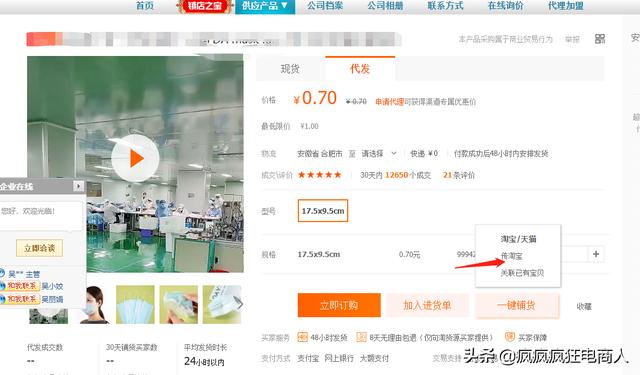Select the 17.5x9.5cm model option
Viewport: 640px width, 375px height.
click(x=323, y=211)
